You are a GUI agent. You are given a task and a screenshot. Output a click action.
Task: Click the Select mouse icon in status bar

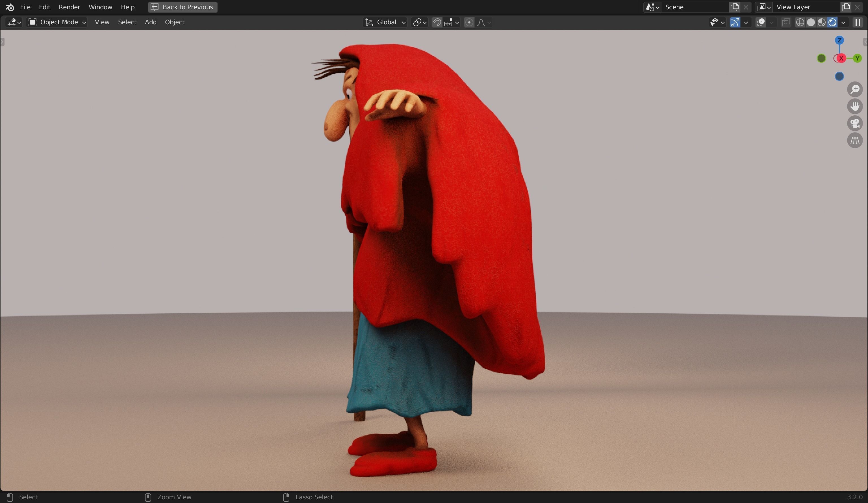click(10, 497)
